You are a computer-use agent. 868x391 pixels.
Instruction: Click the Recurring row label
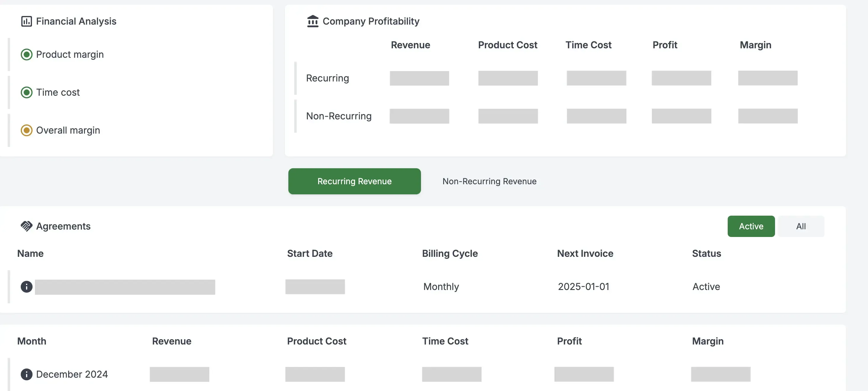coord(327,78)
